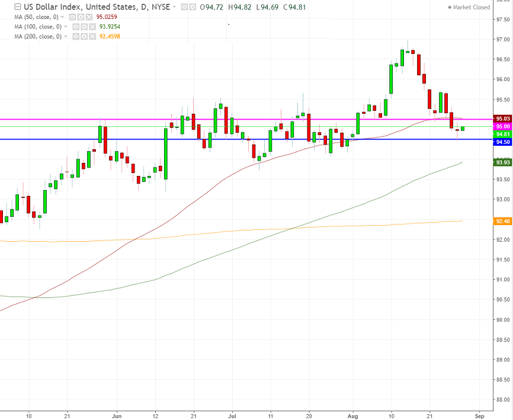Expand dropdown arrow next to NYSE title
This screenshot has height=420, width=513.
174,7
